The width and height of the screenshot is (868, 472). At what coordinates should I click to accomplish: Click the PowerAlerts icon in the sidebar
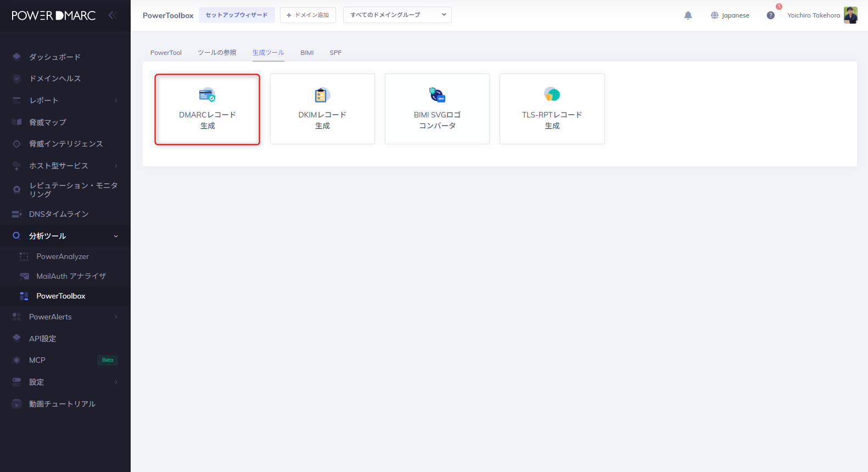click(x=16, y=317)
